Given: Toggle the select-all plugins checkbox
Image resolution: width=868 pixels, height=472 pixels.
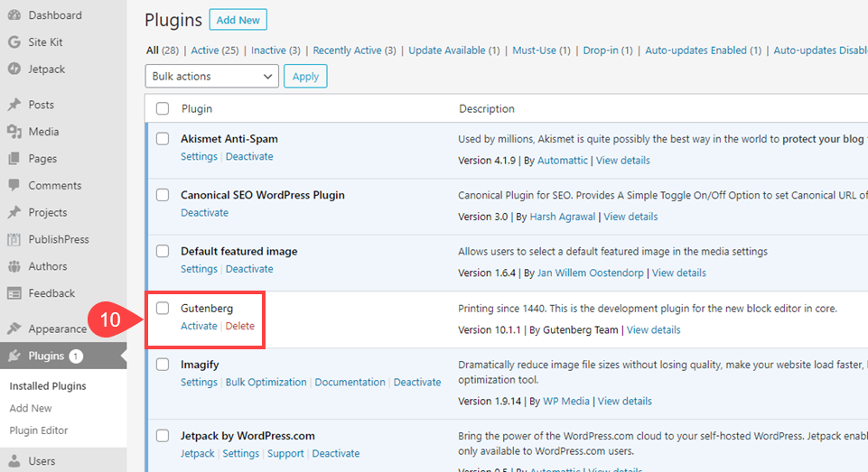Looking at the screenshot, I should (163, 108).
